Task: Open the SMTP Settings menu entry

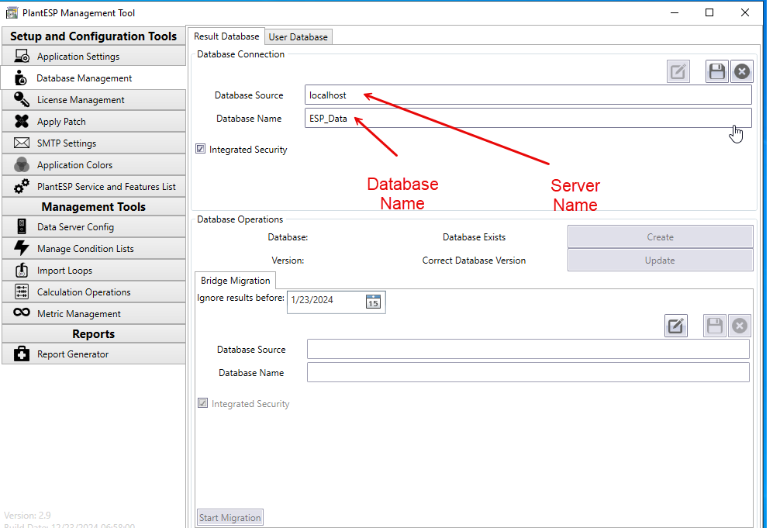Action: [93, 143]
